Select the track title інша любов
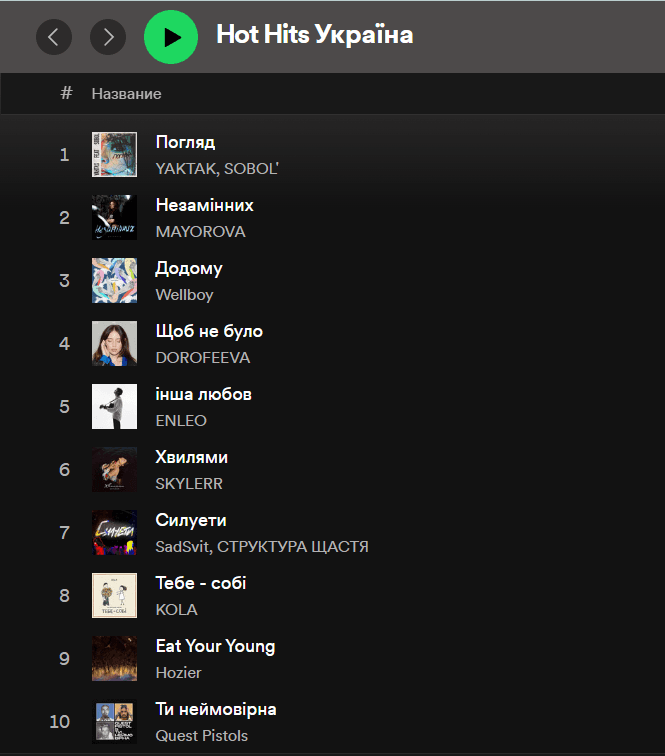665x756 pixels. [x=203, y=394]
